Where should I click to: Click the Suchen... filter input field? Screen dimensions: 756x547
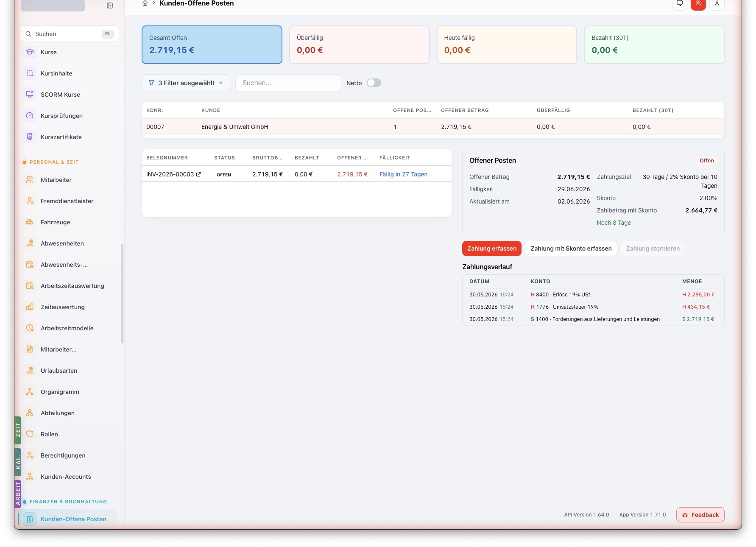pos(288,83)
